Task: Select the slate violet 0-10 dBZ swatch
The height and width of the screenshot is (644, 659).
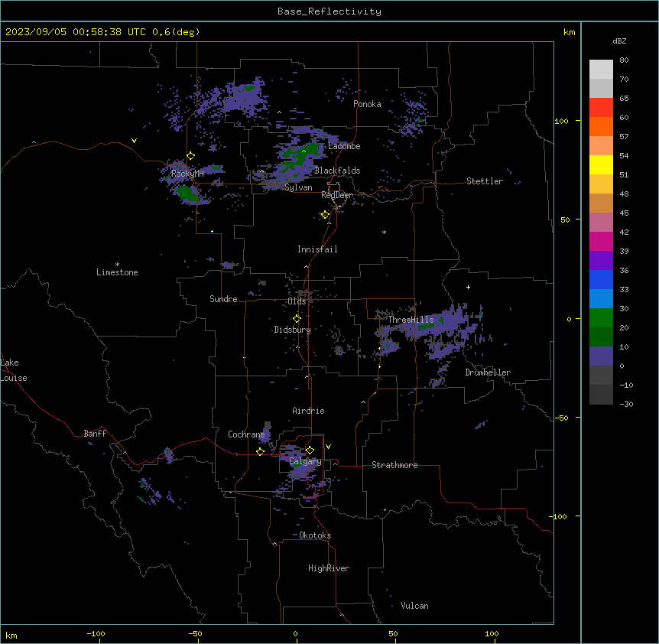Action: tap(601, 356)
